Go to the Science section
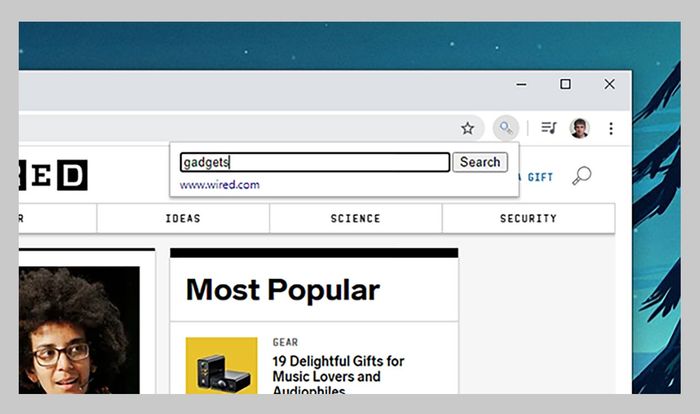 355,218
